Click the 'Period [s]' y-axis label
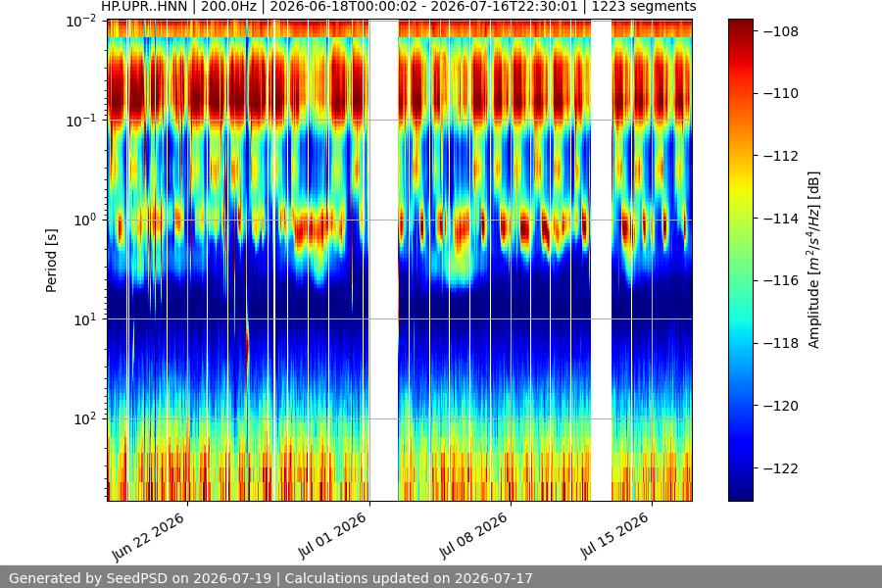The width and height of the screenshot is (882, 588). (x=51, y=261)
